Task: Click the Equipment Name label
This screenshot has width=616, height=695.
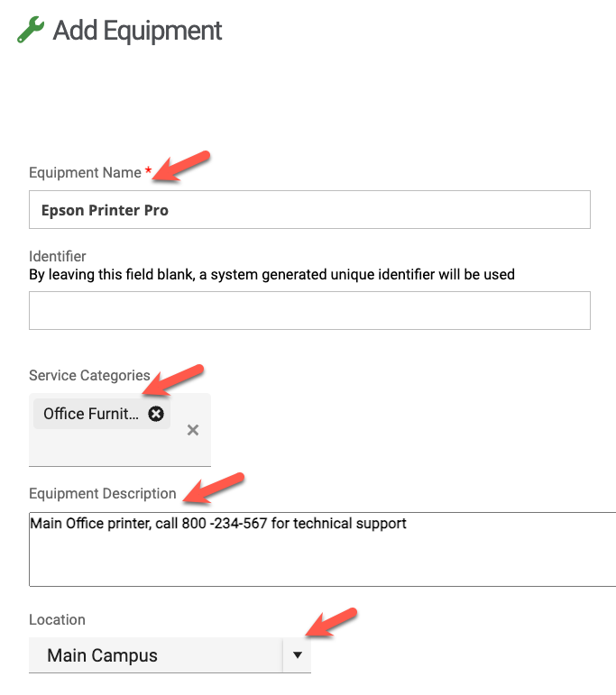Action: point(85,172)
